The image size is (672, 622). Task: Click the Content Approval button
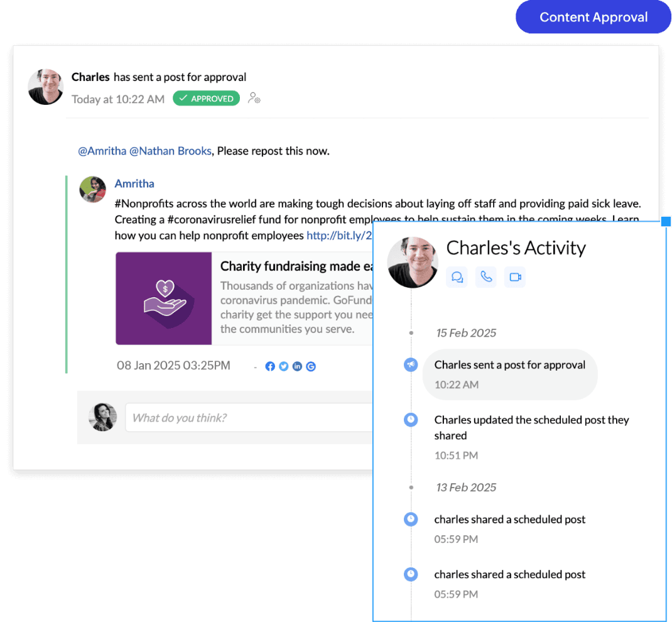[x=593, y=18]
